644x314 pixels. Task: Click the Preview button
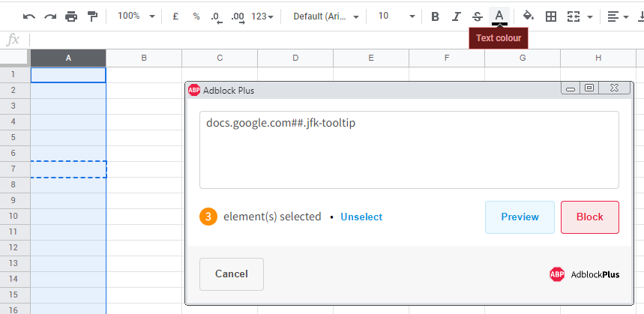520,217
